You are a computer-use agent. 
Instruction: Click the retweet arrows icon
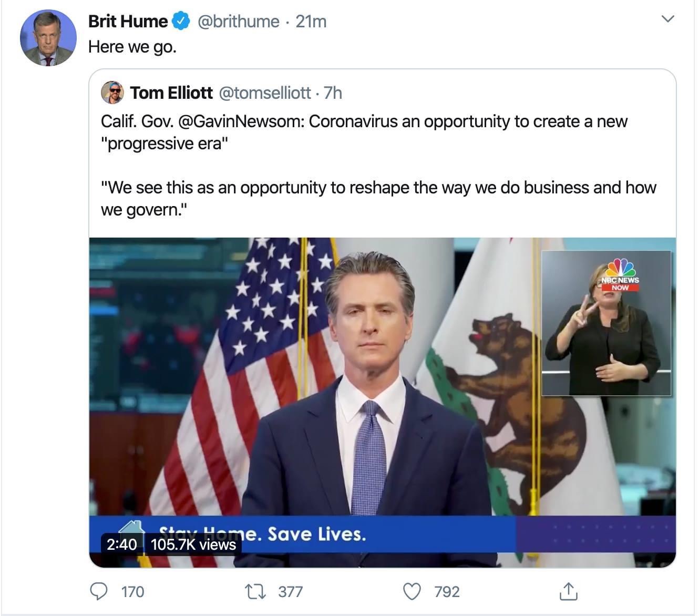point(255,591)
